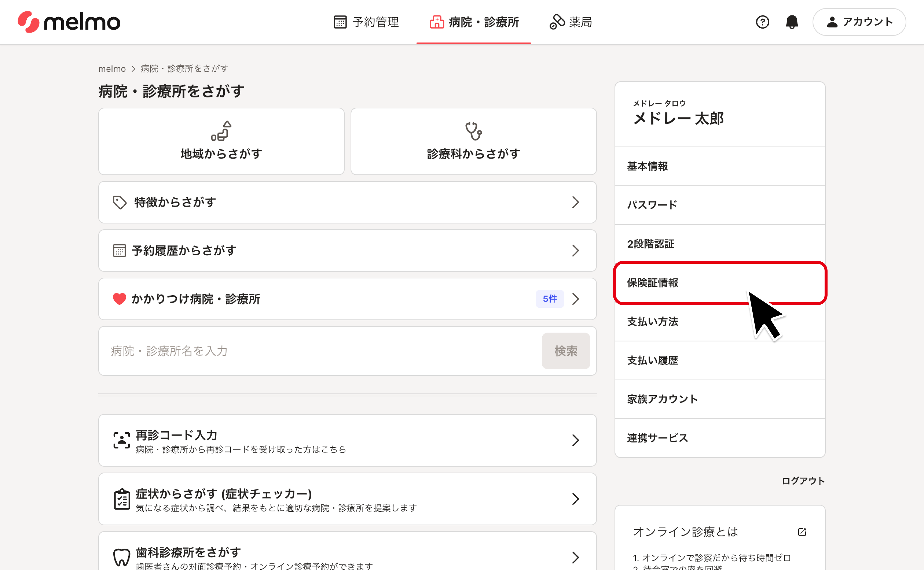The image size is (924, 570).
Task: Click the 5件 count badge
Action: [549, 299]
